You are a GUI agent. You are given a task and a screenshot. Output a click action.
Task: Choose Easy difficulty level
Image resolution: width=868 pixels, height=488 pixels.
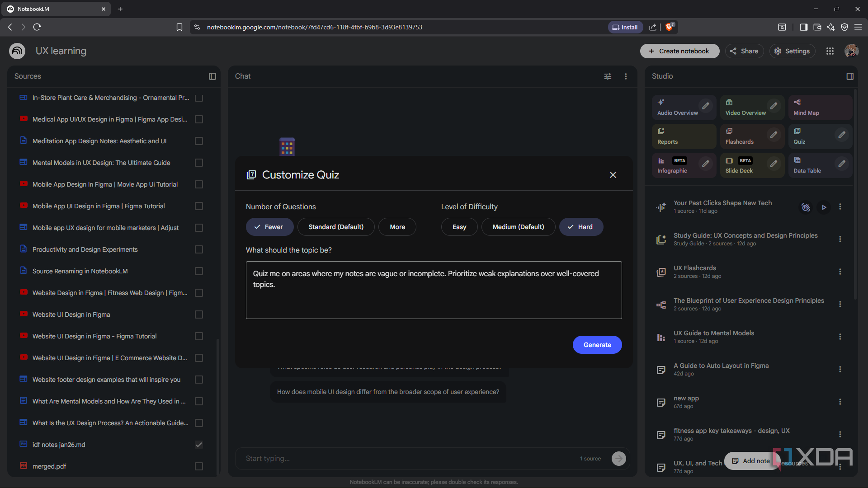459,227
